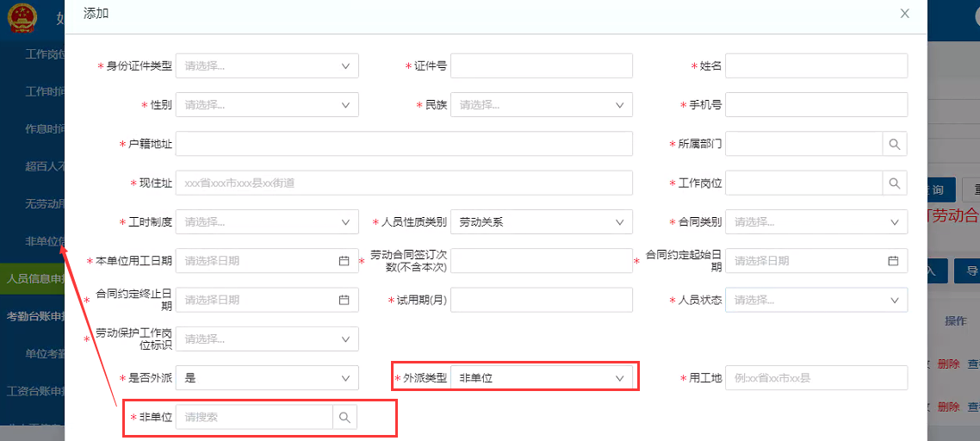This screenshot has width=980, height=441.
Task: Click the 合同约定起始日期 calendar icon
Action: [893, 261]
